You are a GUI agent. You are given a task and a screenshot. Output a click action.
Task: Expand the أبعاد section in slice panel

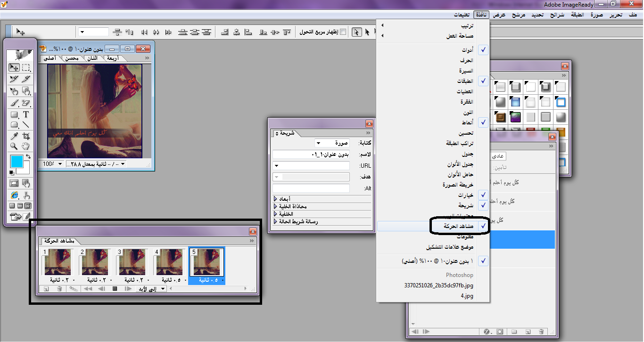click(x=276, y=199)
